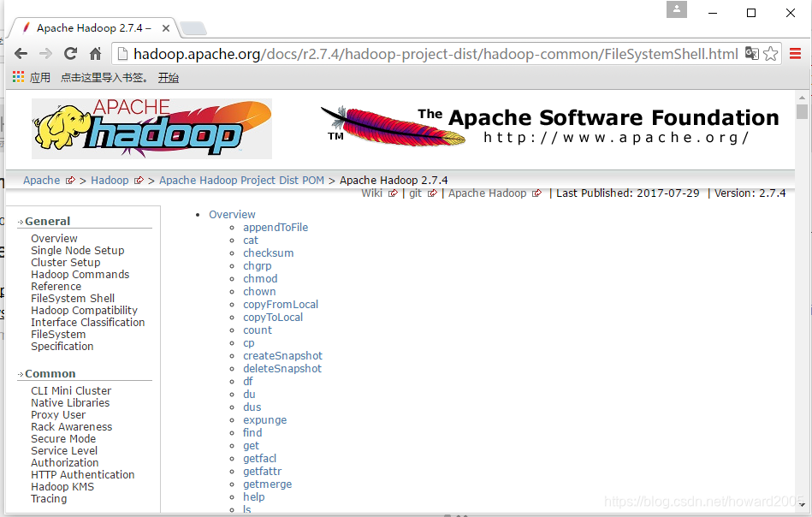Open the git link
This screenshot has height=517, width=812.
coord(415,193)
